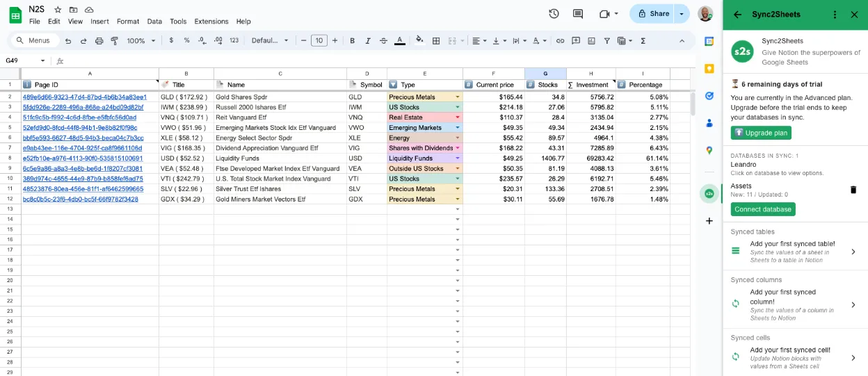The height and width of the screenshot is (376, 868).
Task: Open the Sheets home logo
Action: (15, 15)
